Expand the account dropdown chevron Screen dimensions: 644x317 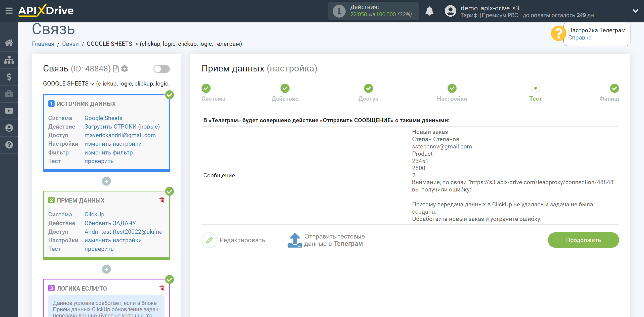pos(635,11)
